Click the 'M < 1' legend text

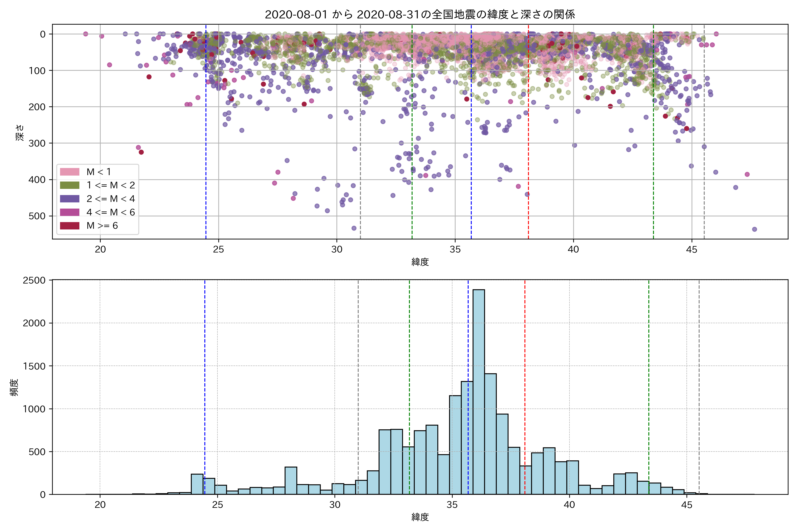99,172
